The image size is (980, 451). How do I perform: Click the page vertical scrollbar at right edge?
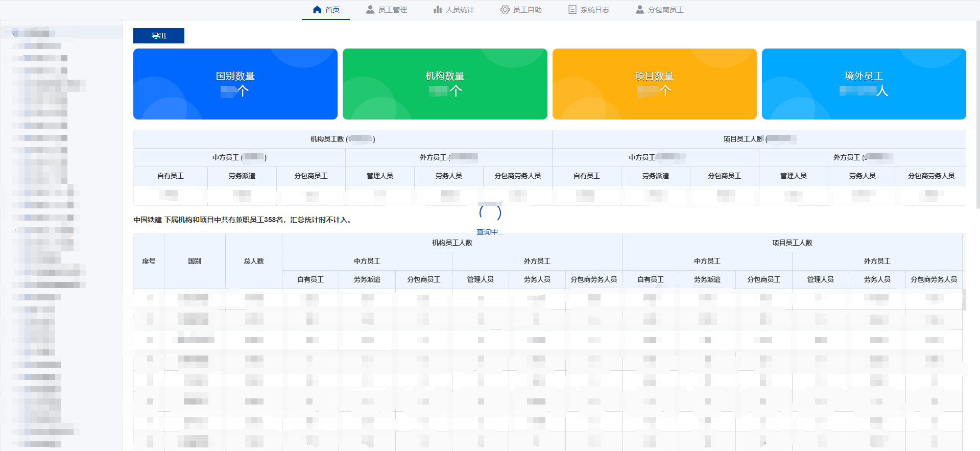pyautogui.click(x=977, y=115)
